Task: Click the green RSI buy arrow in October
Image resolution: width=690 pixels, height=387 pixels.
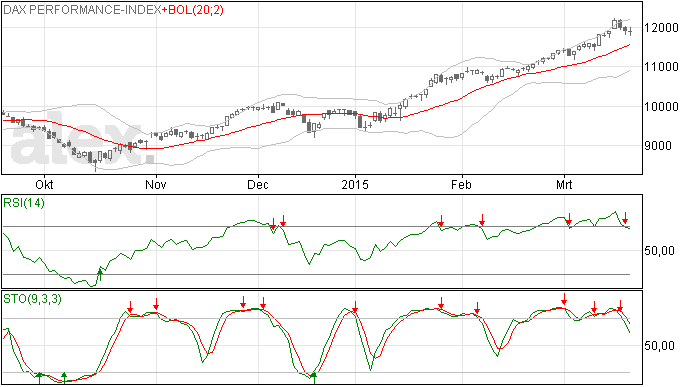Action: click(x=100, y=275)
